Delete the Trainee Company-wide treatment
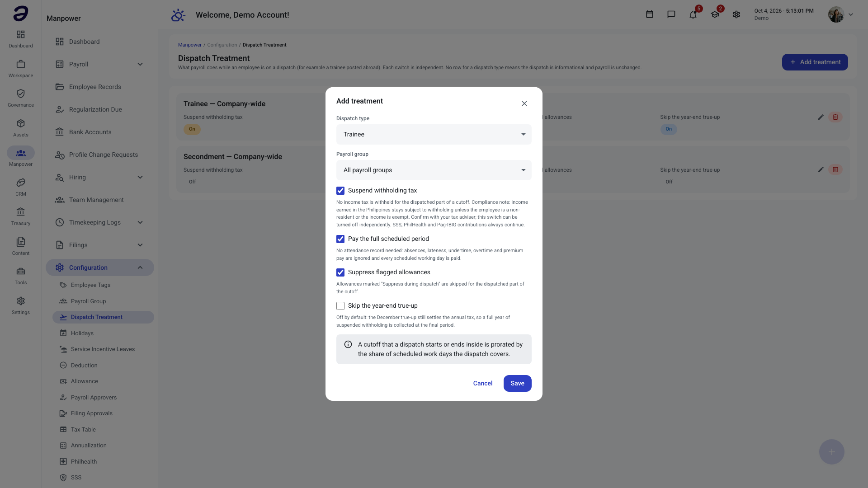 coord(835,117)
